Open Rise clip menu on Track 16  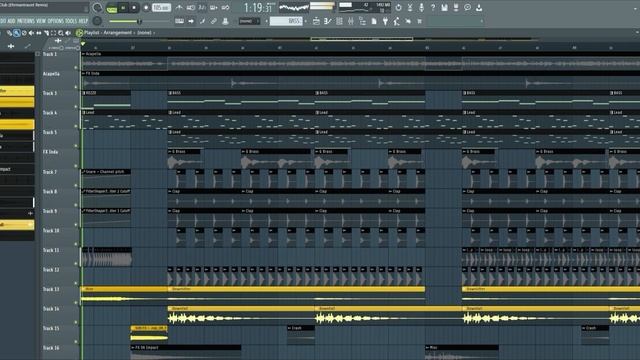coord(427,348)
